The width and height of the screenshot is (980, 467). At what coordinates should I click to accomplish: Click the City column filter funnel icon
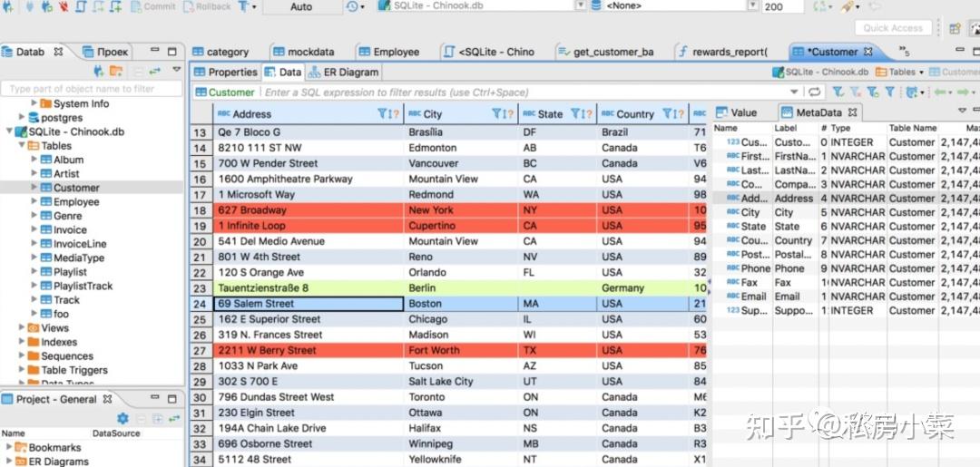[x=496, y=113]
